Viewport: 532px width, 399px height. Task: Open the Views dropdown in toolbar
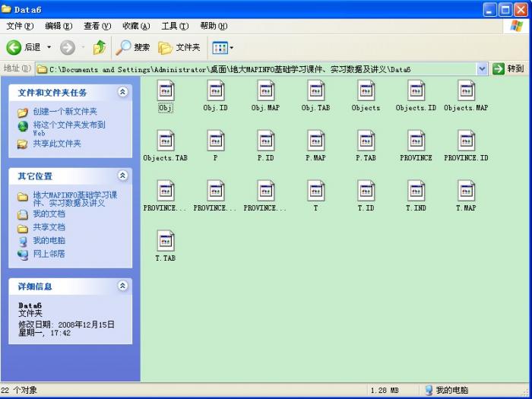point(222,47)
